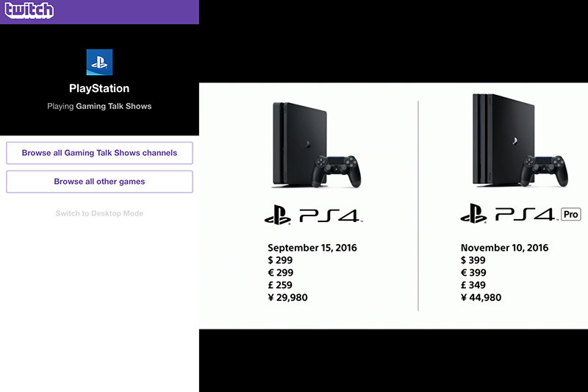Click the PS4 logo under the slim console
Screen dimensions: 588x392
tap(314, 215)
